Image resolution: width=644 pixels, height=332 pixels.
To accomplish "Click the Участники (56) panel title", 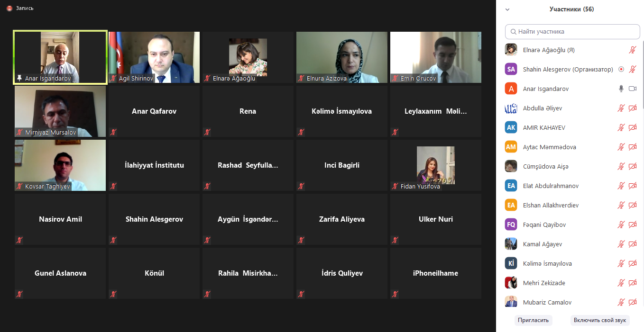I will (x=571, y=9).
